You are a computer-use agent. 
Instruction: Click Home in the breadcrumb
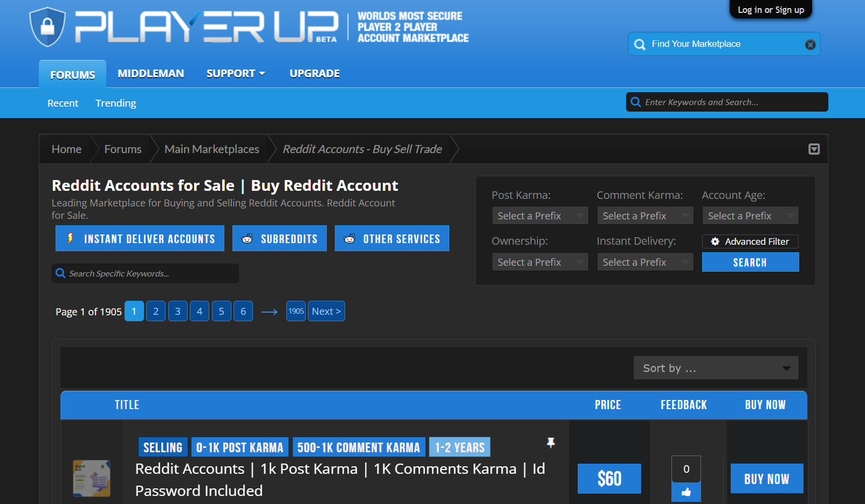[x=66, y=149]
